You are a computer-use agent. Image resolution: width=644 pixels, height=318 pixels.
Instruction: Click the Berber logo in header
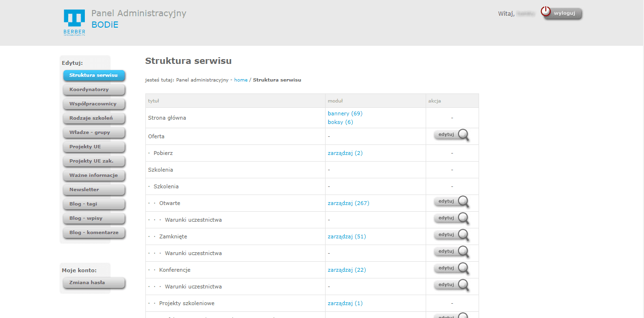pos(74,22)
